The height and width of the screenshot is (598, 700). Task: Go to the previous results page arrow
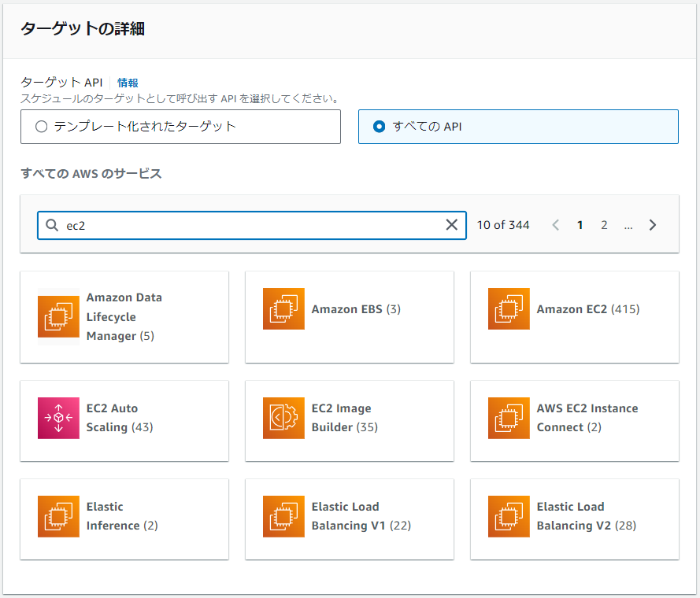pyautogui.click(x=555, y=225)
